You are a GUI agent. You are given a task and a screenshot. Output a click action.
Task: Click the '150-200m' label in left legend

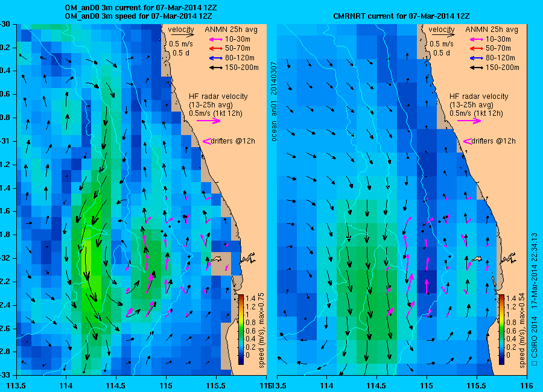[242, 68]
